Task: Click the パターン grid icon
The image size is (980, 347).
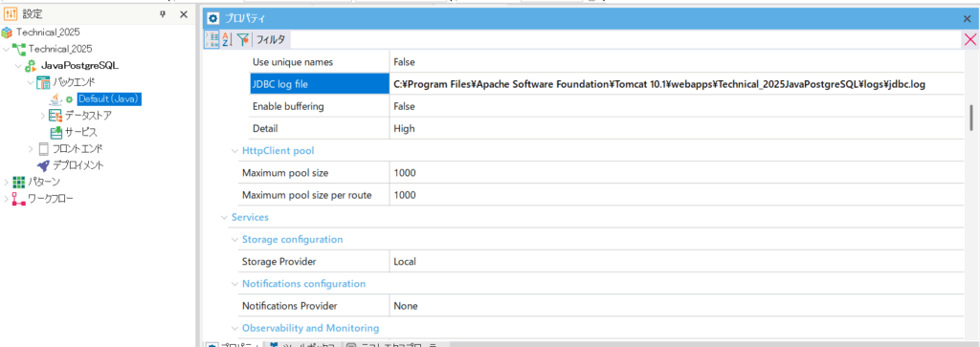Action: click(x=19, y=182)
